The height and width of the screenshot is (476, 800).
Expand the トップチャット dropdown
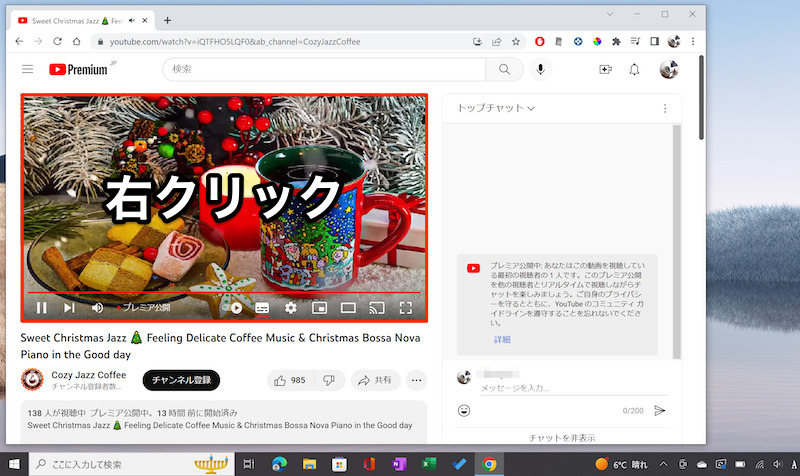(496, 108)
